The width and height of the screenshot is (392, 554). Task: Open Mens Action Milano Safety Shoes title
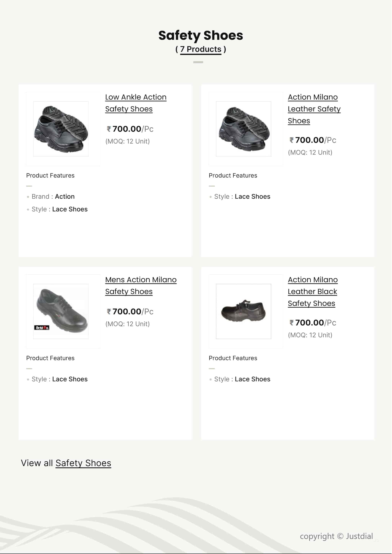pyautogui.click(x=141, y=285)
